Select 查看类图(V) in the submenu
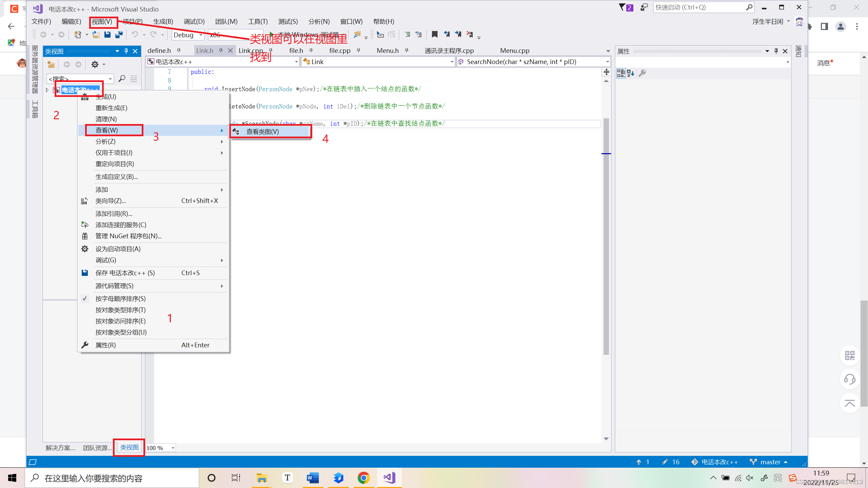868x488 pixels. (x=262, y=131)
